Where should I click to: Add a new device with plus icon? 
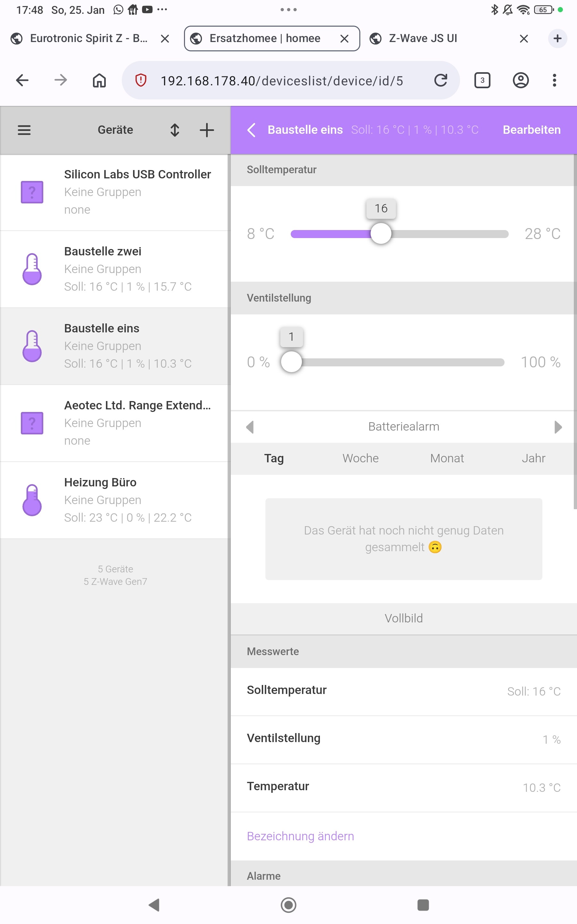coord(207,130)
